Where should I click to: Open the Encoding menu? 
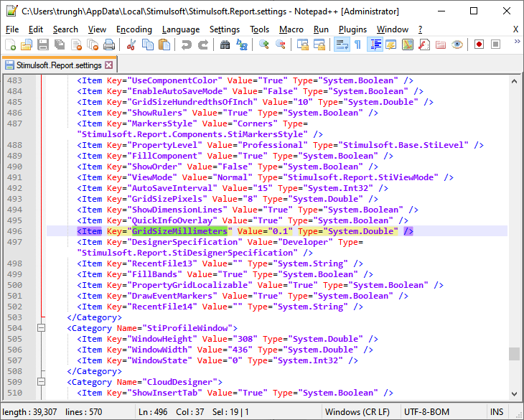[134, 29]
